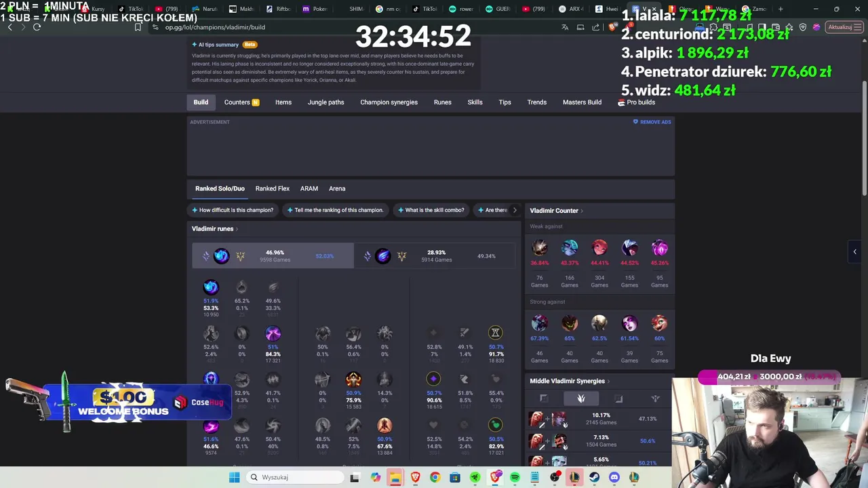The height and width of the screenshot is (488, 868).
Task: Reload the page with browser refresh icon
Action: click(37, 27)
